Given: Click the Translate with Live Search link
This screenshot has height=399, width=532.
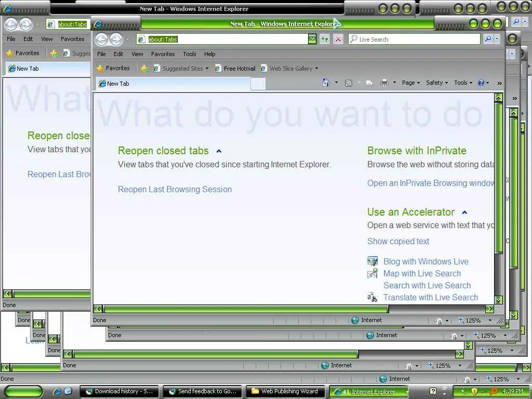Looking at the screenshot, I should tap(431, 298).
